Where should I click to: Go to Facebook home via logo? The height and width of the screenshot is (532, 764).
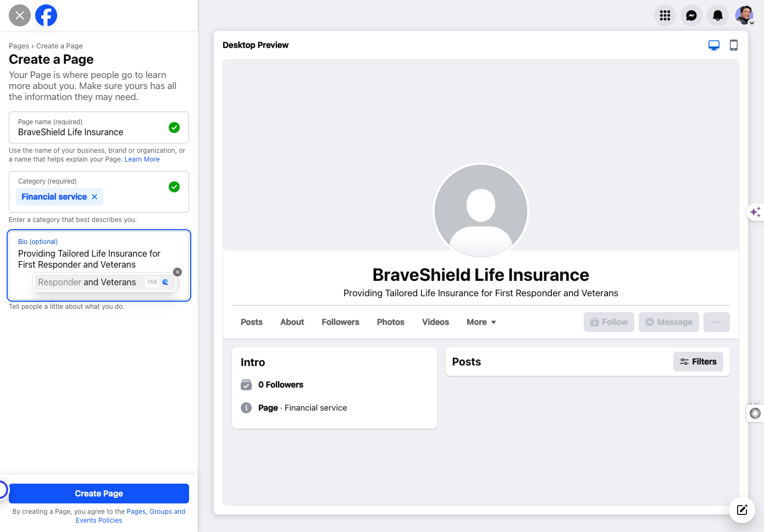(46, 15)
